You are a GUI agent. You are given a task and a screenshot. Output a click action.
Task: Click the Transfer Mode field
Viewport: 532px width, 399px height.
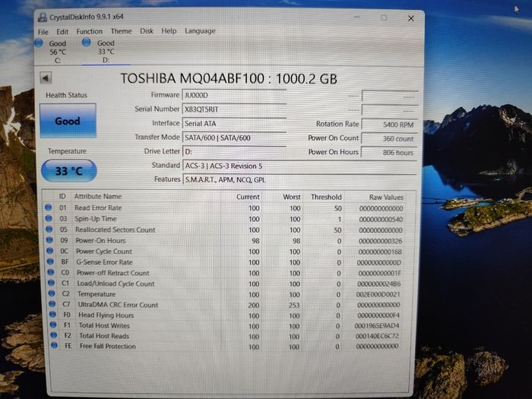click(234, 138)
